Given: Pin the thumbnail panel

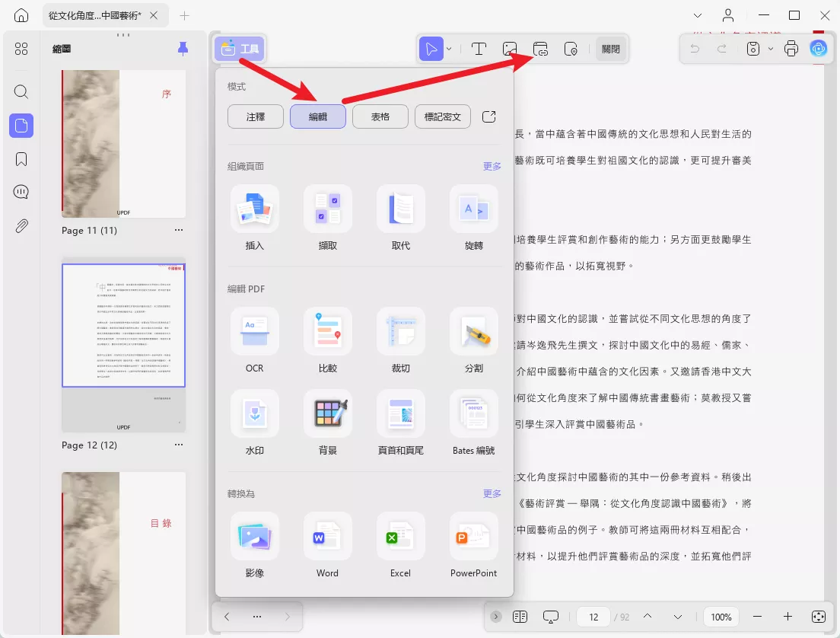Looking at the screenshot, I should coord(183,49).
